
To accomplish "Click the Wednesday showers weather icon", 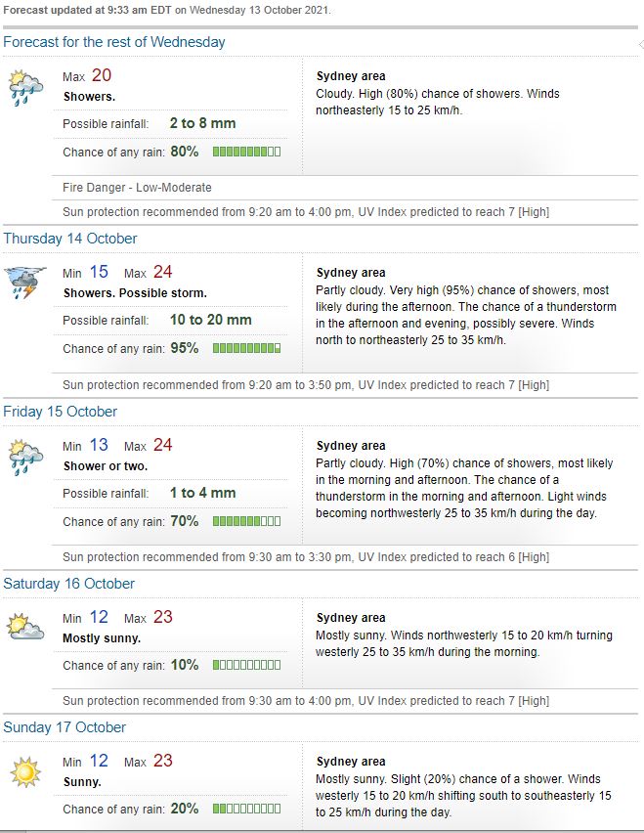I will pyautogui.click(x=25, y=86).
